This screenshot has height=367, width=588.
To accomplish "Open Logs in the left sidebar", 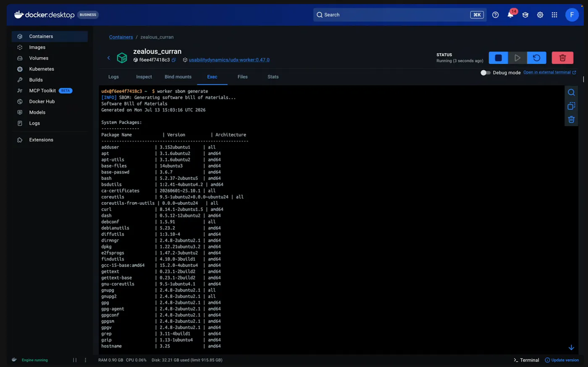I will click(x=50, y=123).
